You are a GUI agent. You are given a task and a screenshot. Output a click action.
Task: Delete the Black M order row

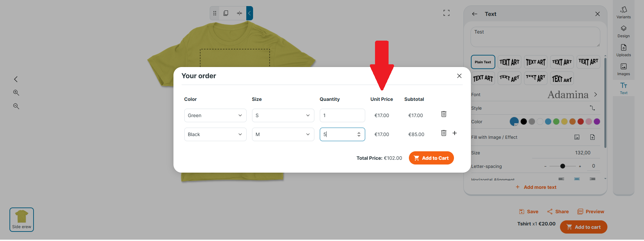point(444,133)
